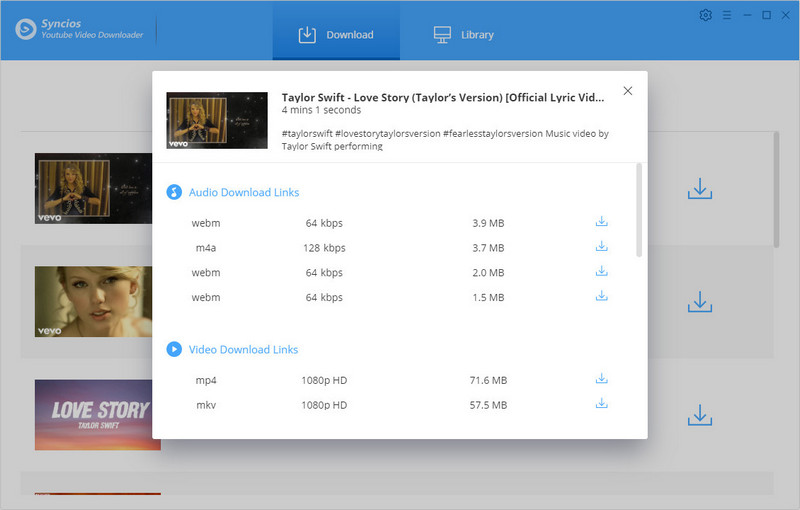Select the Download tab
The image size is (800, 510).
pos(336,35)
